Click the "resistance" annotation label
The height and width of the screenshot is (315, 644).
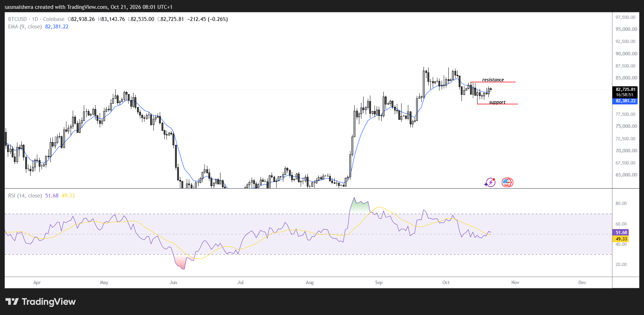(493, 80)
